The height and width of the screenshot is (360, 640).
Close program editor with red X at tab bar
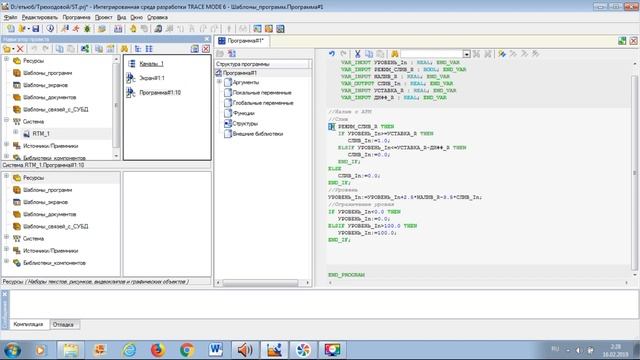tap(633, 41)
